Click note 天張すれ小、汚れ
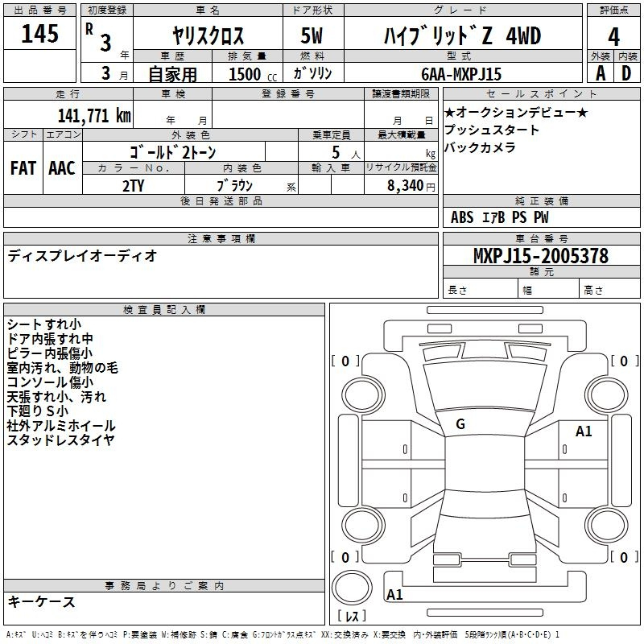This screenshot has width=644, height=644. point(56,396)
